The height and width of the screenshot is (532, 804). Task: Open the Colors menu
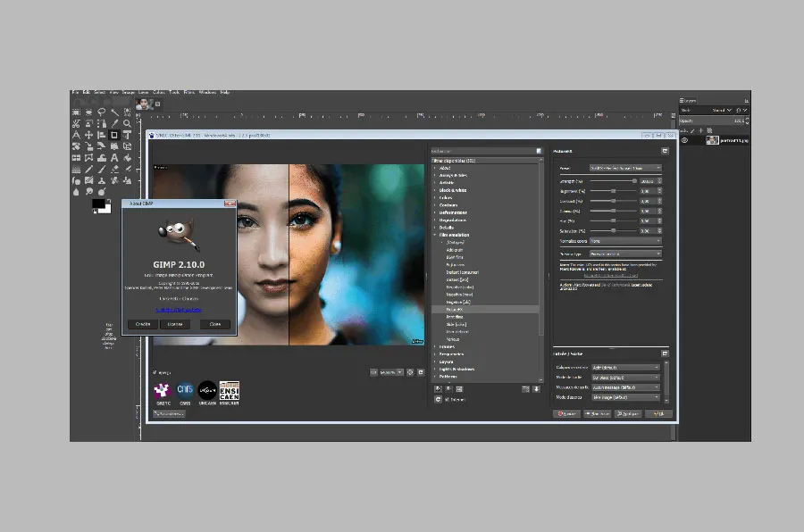coord(158,92)
